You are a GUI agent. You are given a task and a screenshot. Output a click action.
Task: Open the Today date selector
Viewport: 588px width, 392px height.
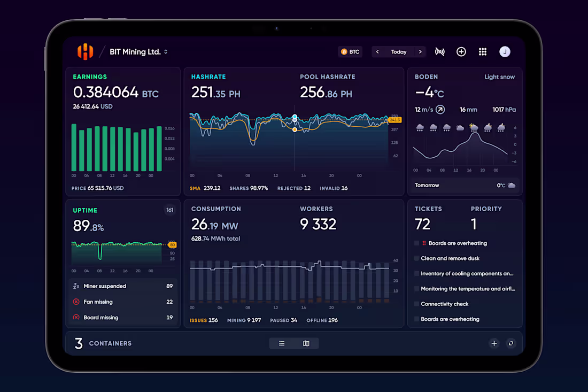coord(399,51)
